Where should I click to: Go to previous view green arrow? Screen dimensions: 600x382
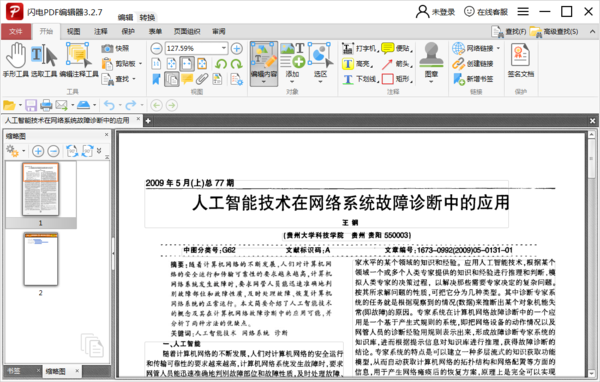point(156,105)
